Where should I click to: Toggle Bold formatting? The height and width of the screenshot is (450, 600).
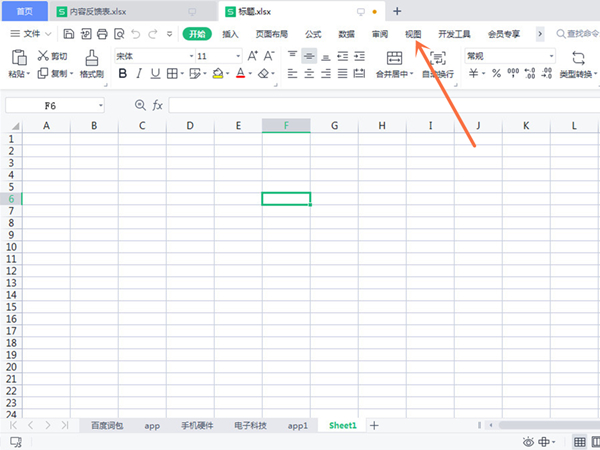122,73
